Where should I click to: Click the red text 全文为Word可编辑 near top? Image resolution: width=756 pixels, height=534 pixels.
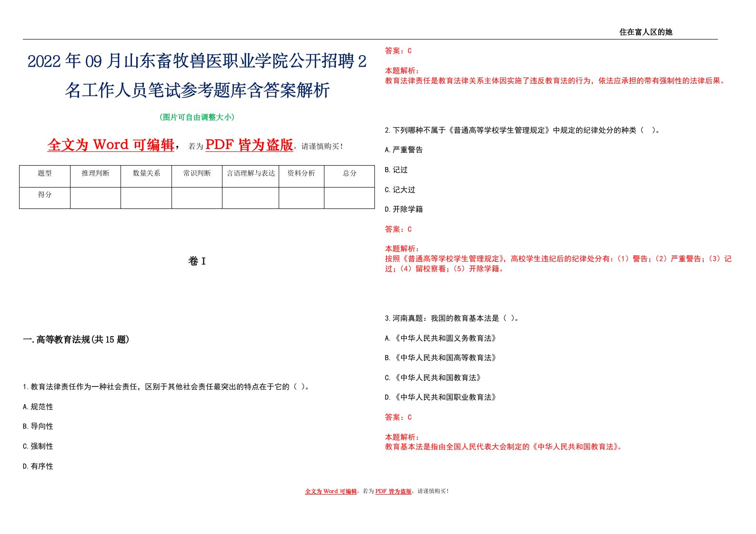coord(111,145)
